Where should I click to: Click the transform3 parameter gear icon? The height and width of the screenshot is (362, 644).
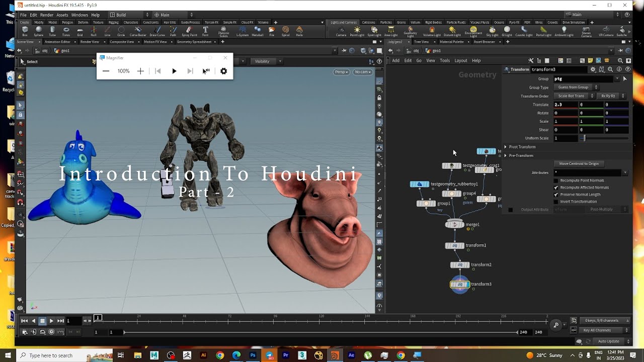pos(593,69)
